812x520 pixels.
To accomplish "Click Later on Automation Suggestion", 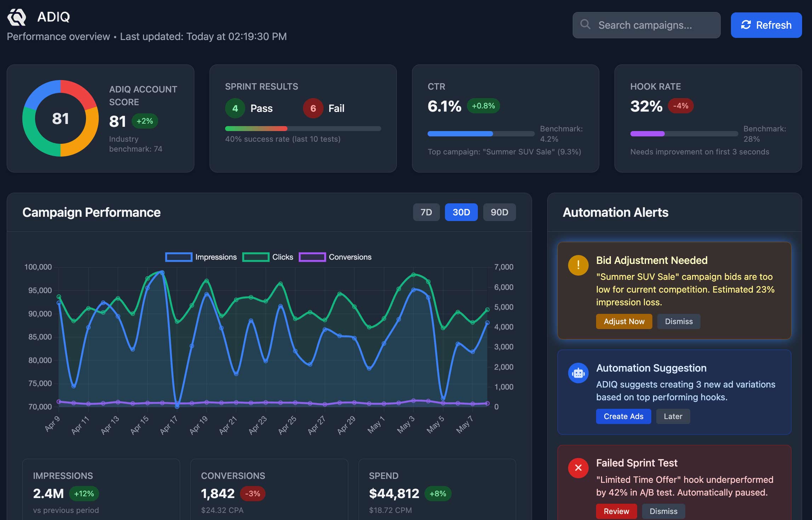I will [673, 416].
